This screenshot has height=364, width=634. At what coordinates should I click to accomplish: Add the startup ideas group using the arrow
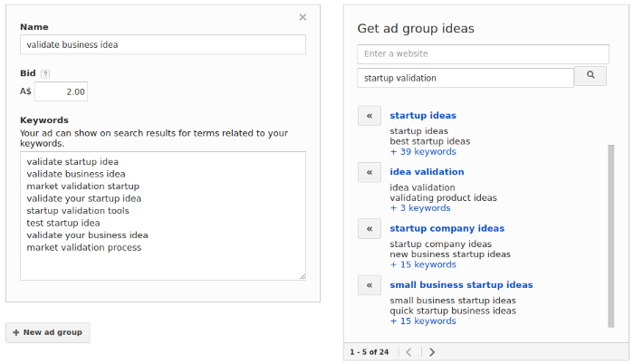click(x=369, y=116)
